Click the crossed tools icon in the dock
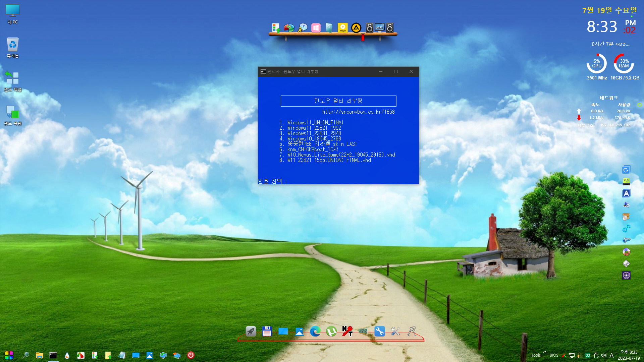Viewport: 644px width, 362px height. tap(395, 331)
